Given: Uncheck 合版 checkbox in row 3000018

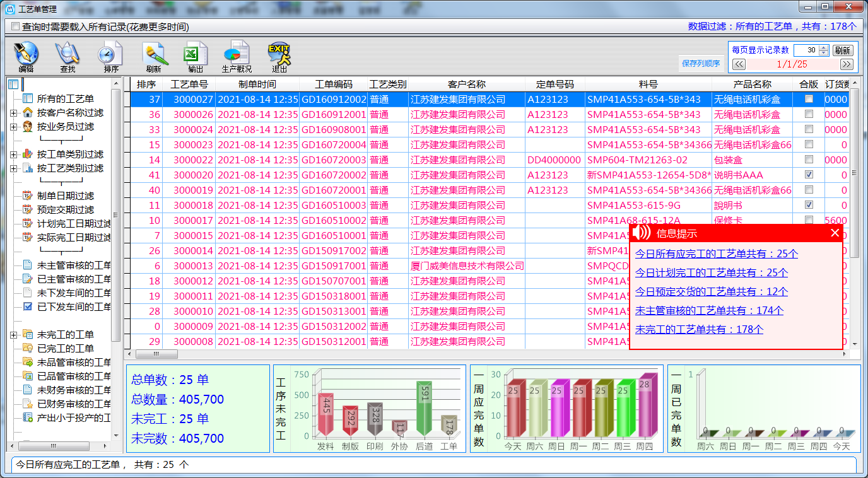Looking at the screenshot, I should [x=809, y=205].
